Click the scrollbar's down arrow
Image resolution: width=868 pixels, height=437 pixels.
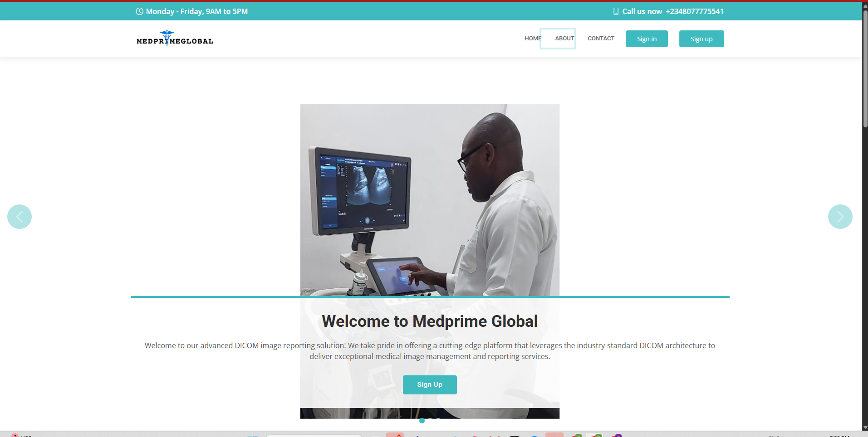tap(865, 427)
